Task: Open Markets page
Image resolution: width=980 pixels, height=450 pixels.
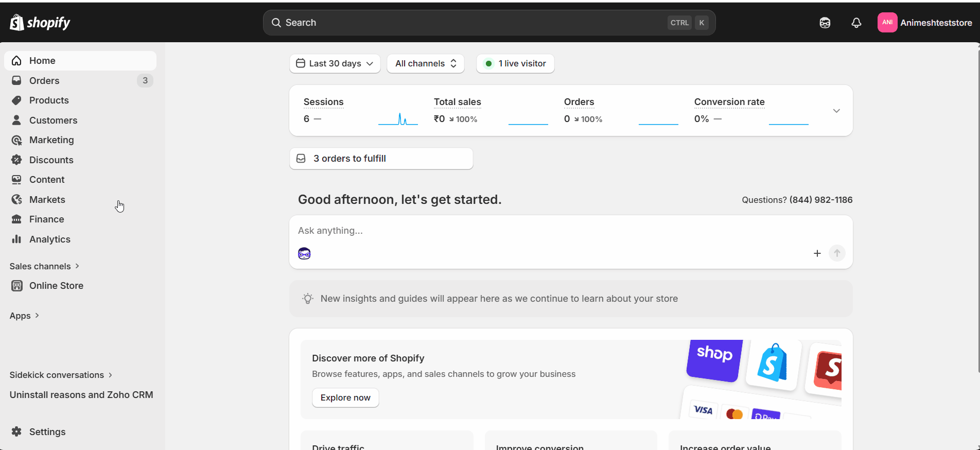Action: (80, 199)
